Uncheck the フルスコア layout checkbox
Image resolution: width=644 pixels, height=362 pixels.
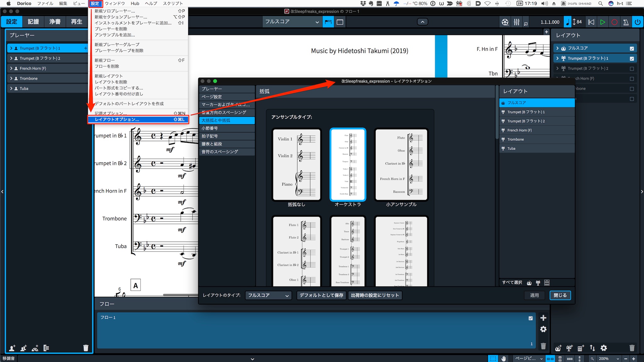click(x=632, y=48)
